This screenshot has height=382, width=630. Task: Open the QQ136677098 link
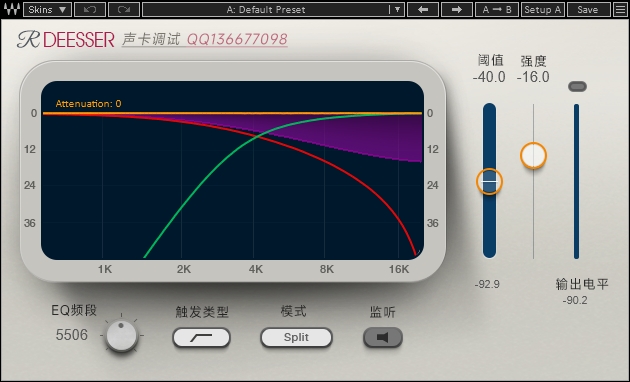pyautogui.click(x=237, y=39)
